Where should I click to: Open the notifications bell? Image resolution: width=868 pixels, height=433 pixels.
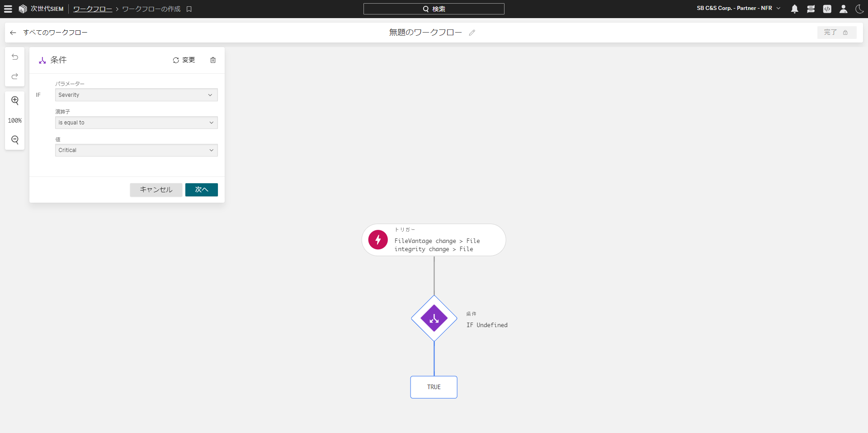point(794,9)
